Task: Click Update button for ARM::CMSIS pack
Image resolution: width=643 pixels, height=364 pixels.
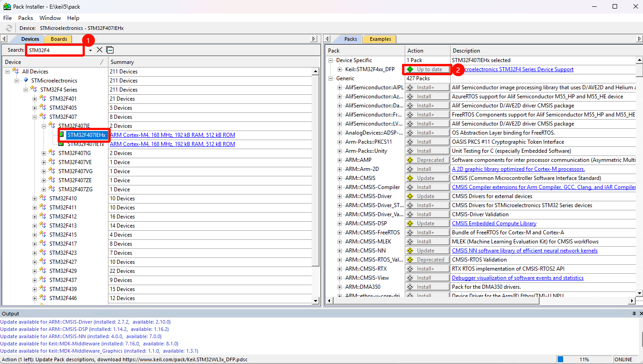Action: [x=427, y=178]
